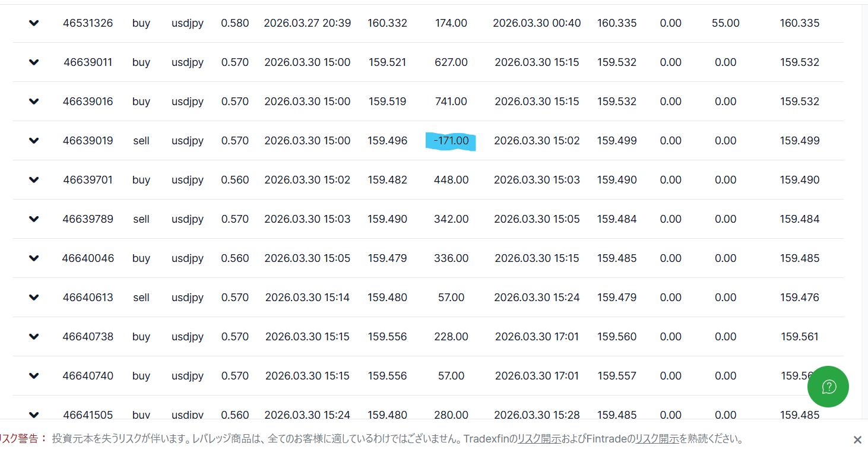Screen dimensions: 868x449
Task: Expand trade row 46639016 chevron
Action: coord(34,102)
